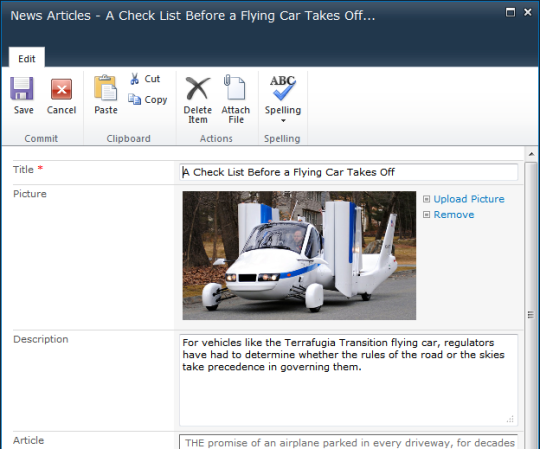The height and width of the screenshot is (449, 540).
Task: Maximize the News Articles dialog
Action: (x=510, y=12)
